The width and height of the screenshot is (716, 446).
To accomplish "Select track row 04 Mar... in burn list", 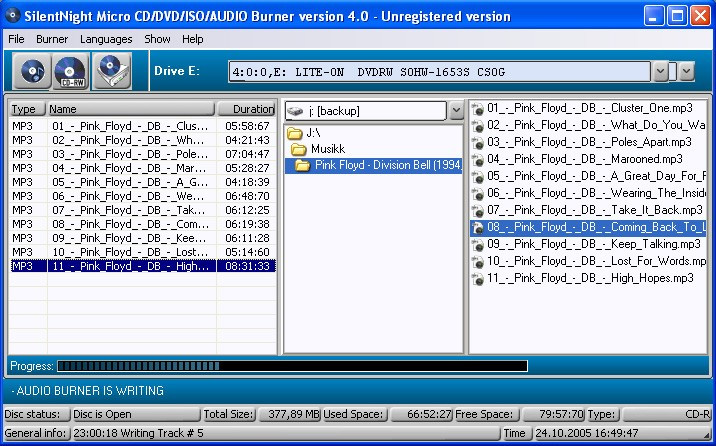I will [x=143, y=168].
